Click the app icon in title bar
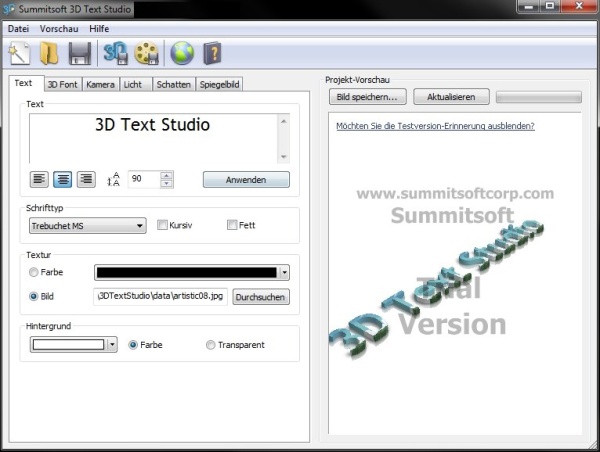 tap(9, 9)
